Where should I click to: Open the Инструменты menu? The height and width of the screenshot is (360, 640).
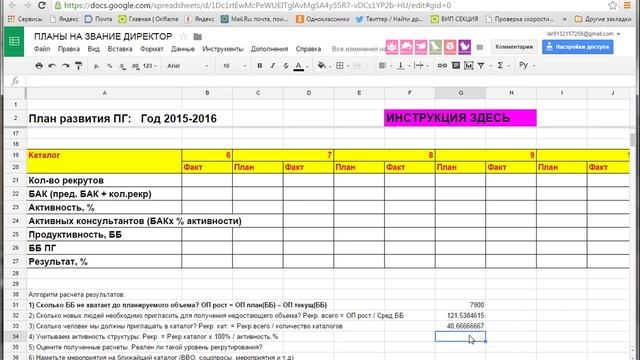(223, 49)
